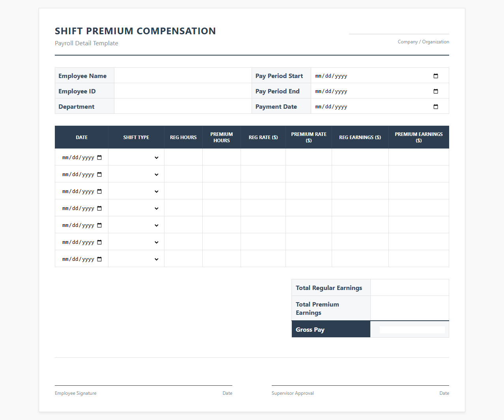The width and height of the screenshot is (504, 420).
Task: Open calendar icon in second table row date
Action: (99, 174)
